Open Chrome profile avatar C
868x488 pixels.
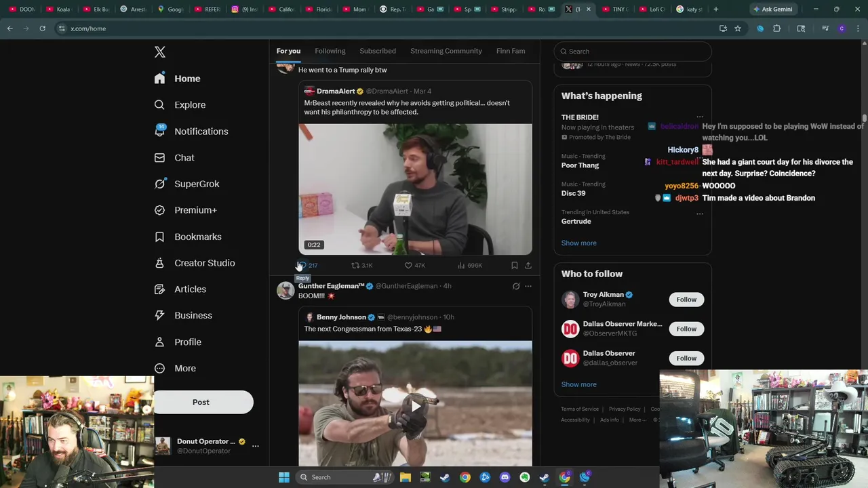[x=842, y=28]
